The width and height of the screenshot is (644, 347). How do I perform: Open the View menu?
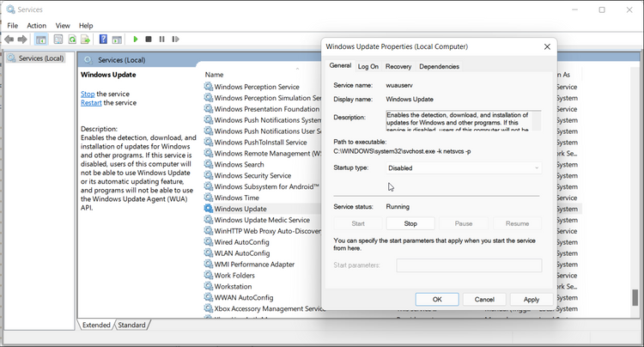click(x=63, y=26)
